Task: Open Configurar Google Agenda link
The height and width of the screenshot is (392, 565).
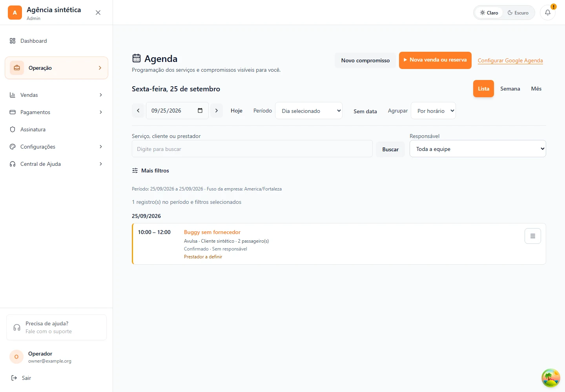Action: point(510,60)
